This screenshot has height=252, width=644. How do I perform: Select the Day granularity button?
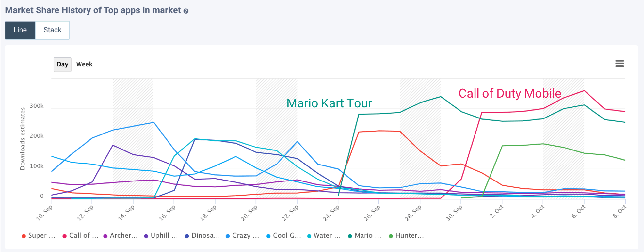click(62, 64)
